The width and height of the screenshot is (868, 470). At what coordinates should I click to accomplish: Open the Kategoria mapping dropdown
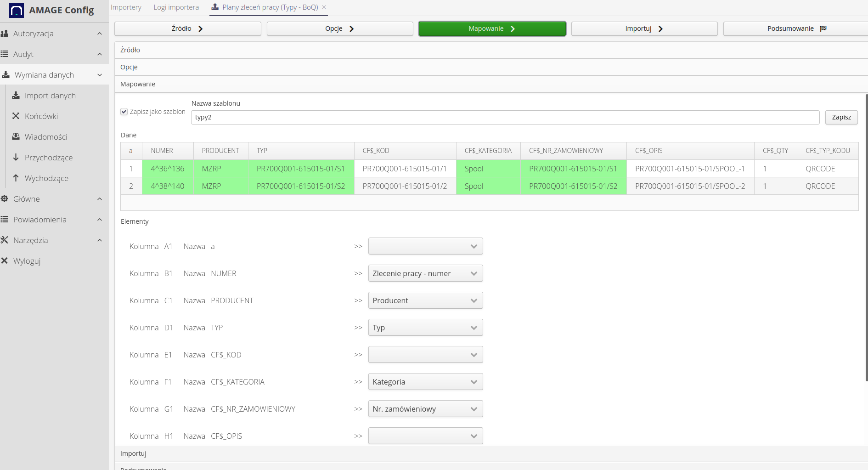click(x=425, y=382)
